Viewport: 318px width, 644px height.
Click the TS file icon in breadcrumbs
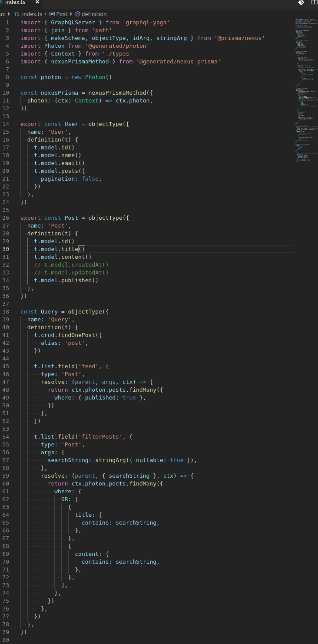pos(17,14)
